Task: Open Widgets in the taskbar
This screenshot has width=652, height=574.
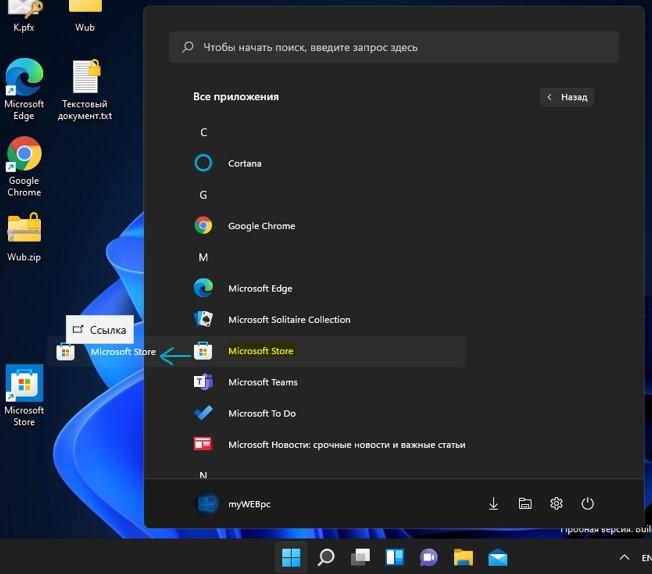Action: click(395, 557)
